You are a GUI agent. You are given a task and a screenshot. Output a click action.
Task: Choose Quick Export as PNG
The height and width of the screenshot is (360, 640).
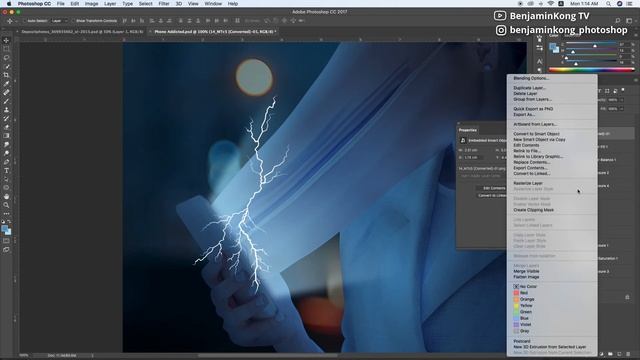coord(533,109)
